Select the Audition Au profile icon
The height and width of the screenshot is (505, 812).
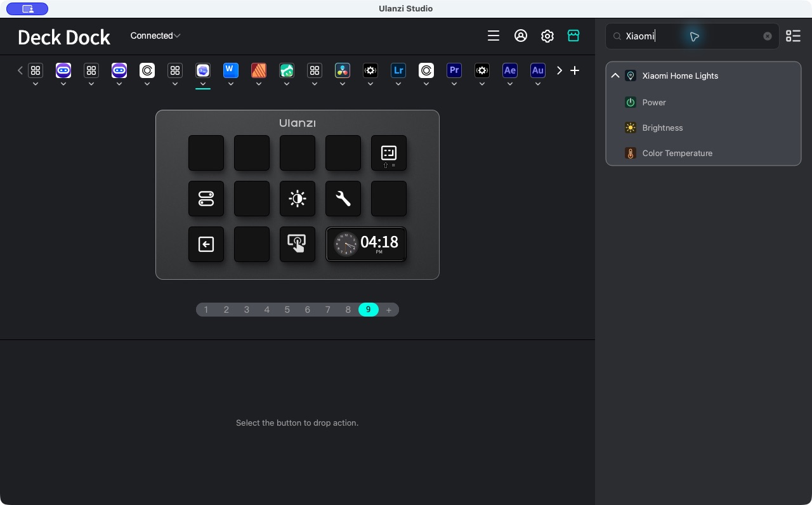[538, 70]
